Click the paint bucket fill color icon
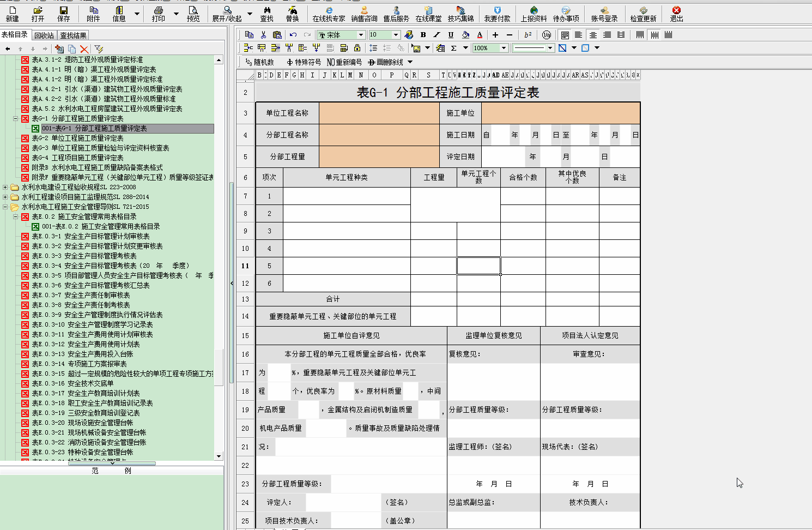This screenshot has height=530, width=812. pos(465,35)
